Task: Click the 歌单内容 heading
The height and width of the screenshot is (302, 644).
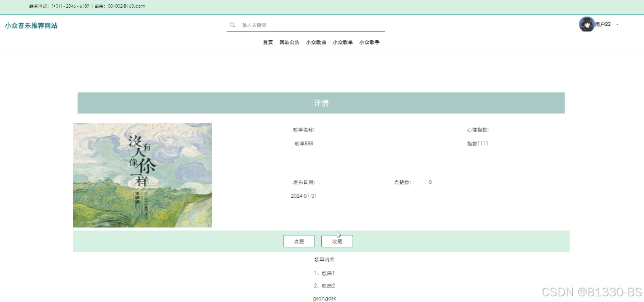Action: tap(324, 259)
